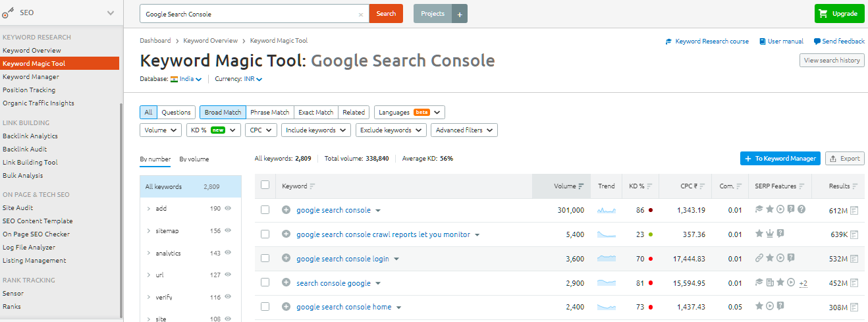Open the KD % filter dropdown

point(213,130)
